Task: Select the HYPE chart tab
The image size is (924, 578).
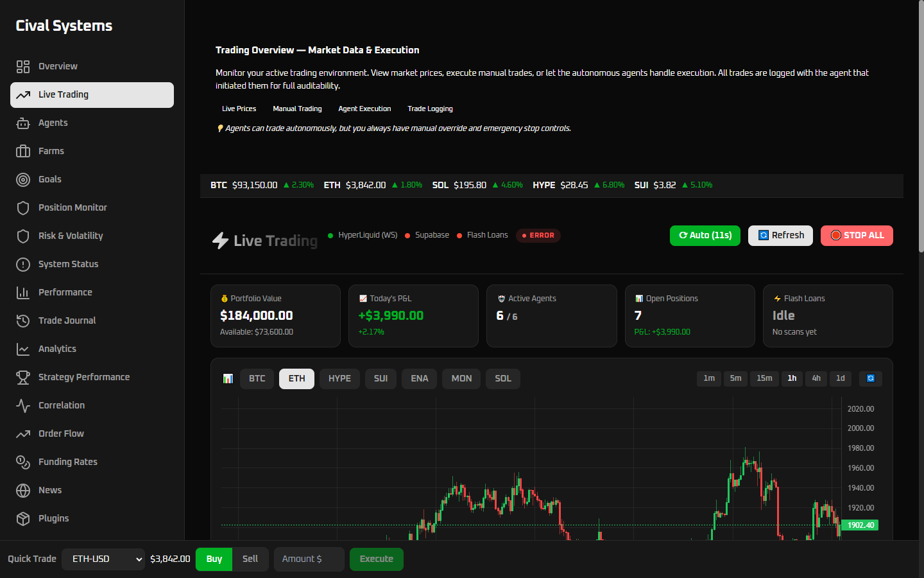Action: [x=339, y=379]
